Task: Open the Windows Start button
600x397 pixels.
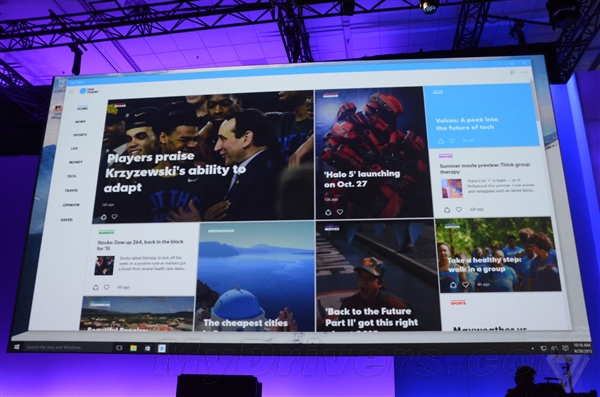Action: point(17,347)
